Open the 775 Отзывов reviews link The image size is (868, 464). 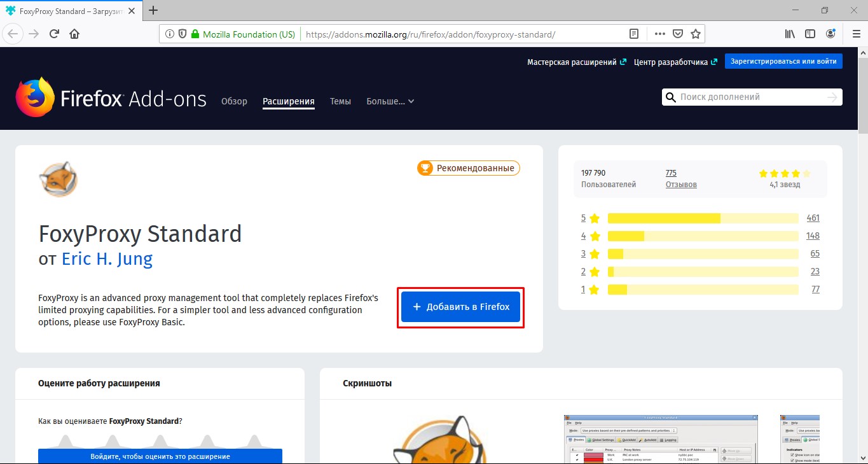click(681, 178)
